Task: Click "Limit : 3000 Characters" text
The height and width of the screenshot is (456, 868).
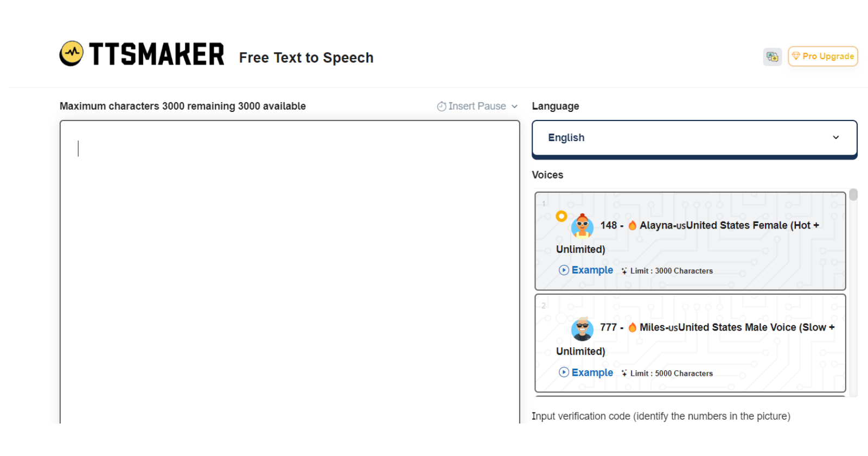Action: click(672, 271)
